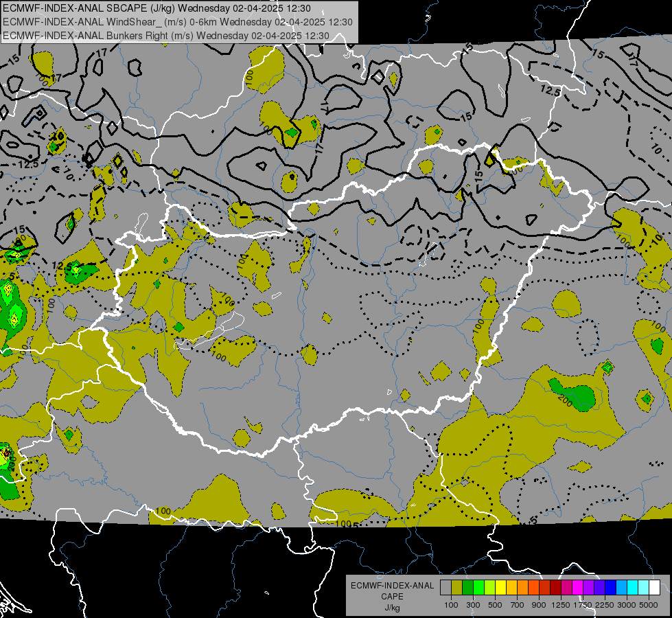Screen dimensions: 672x618
Task: Click the WindShear 0-6km title line
Action: [177, 22]
